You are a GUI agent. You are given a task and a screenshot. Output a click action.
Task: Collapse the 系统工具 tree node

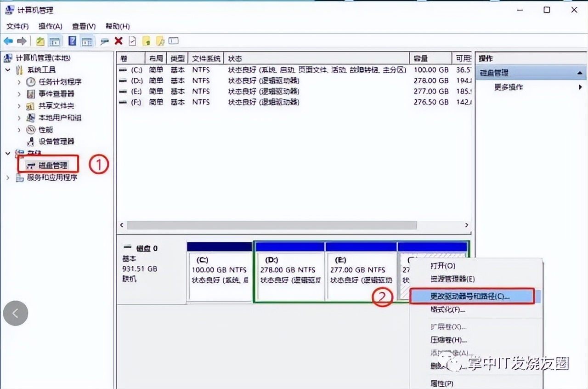tap(6, 70)
